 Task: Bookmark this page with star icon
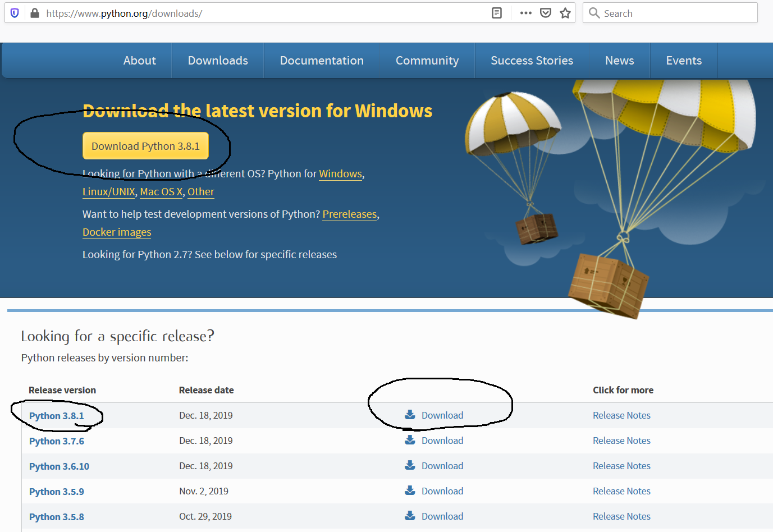click(x=565, y=13)
